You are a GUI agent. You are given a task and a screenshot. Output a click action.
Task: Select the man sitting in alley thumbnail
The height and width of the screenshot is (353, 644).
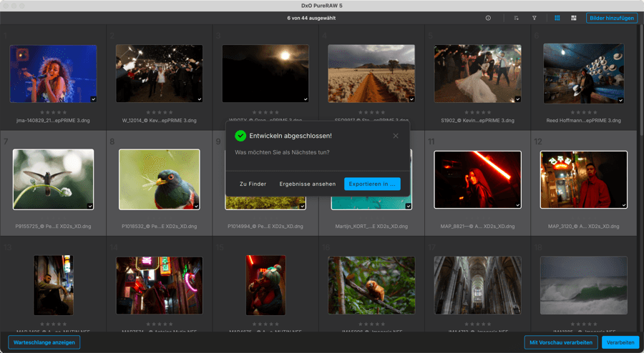[54, 285]
